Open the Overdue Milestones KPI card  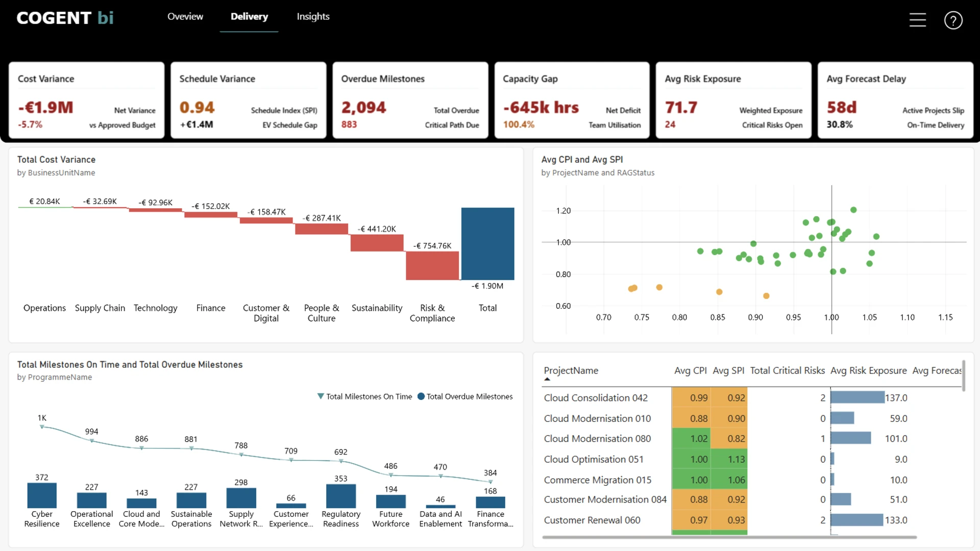click(410, 100)
